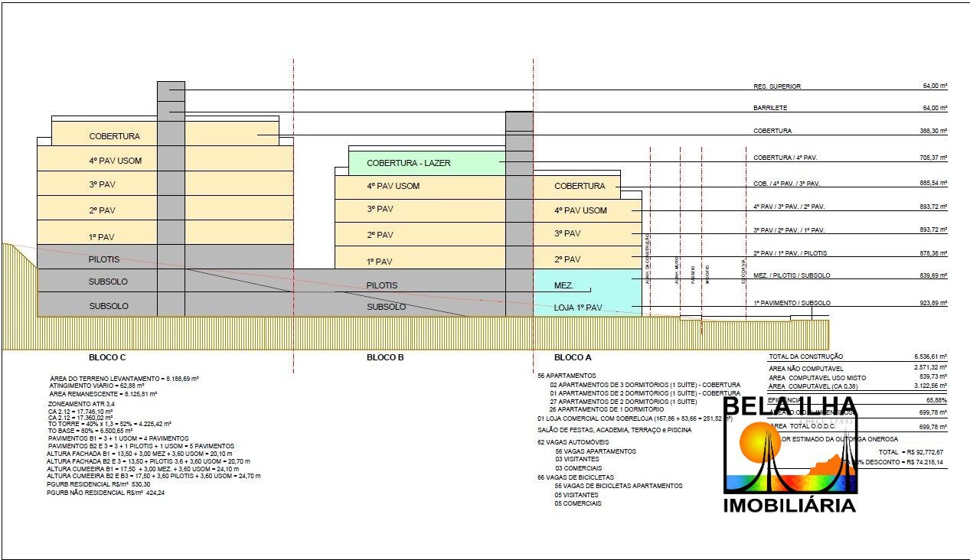970x560 pixels.
Task: Select "SUBSOLO" label in Bloco B
Action: pos(387,307)
